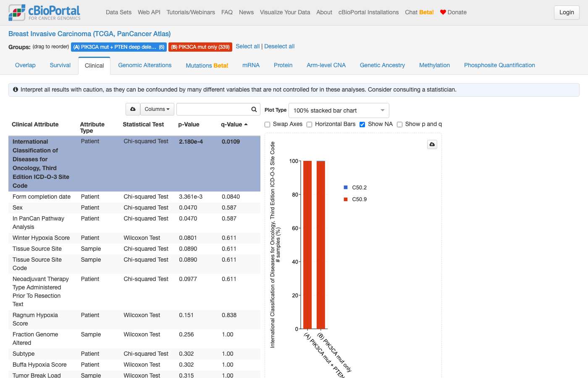Open the Survival tab
The image size is (588, 378).
pyautogui.click(x=60, y=65)
